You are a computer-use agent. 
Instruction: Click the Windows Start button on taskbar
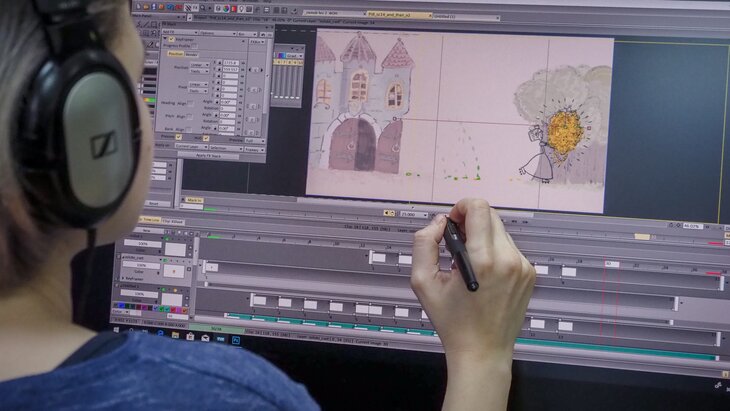tap(118, 328)
